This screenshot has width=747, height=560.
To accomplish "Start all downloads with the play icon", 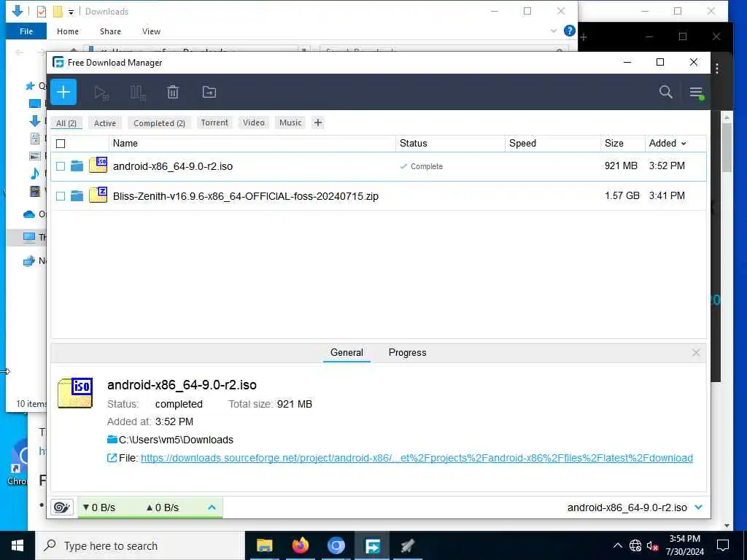I will (101, 93).
